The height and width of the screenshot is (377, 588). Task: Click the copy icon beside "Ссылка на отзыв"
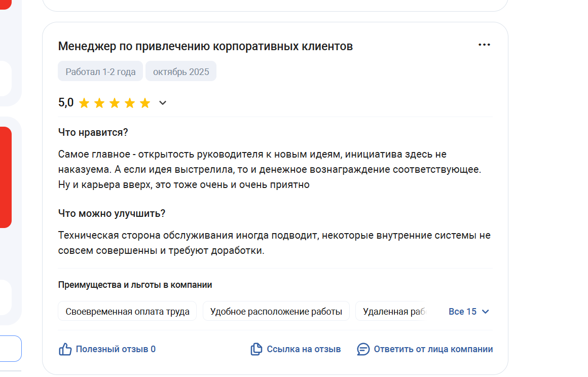(256, 349)
